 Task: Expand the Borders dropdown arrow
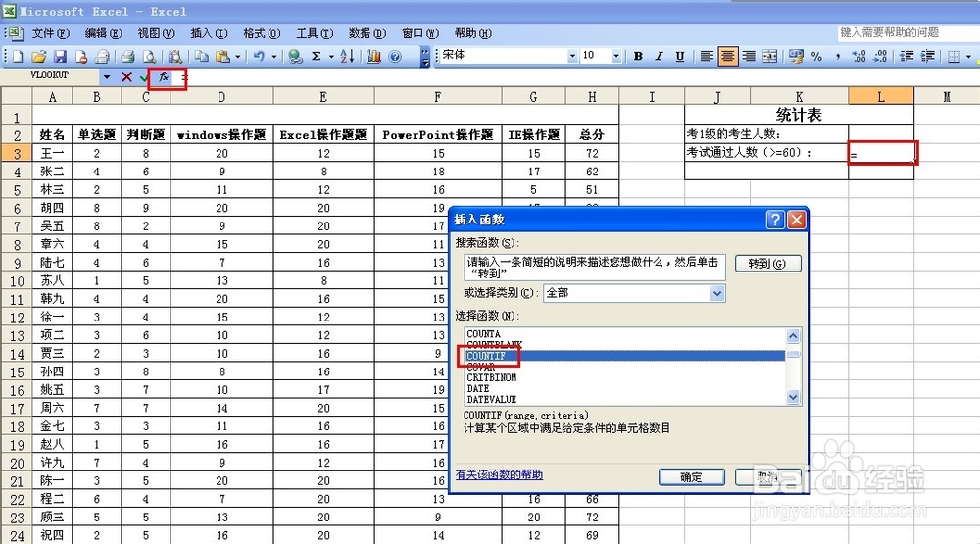tap(969, 56)
